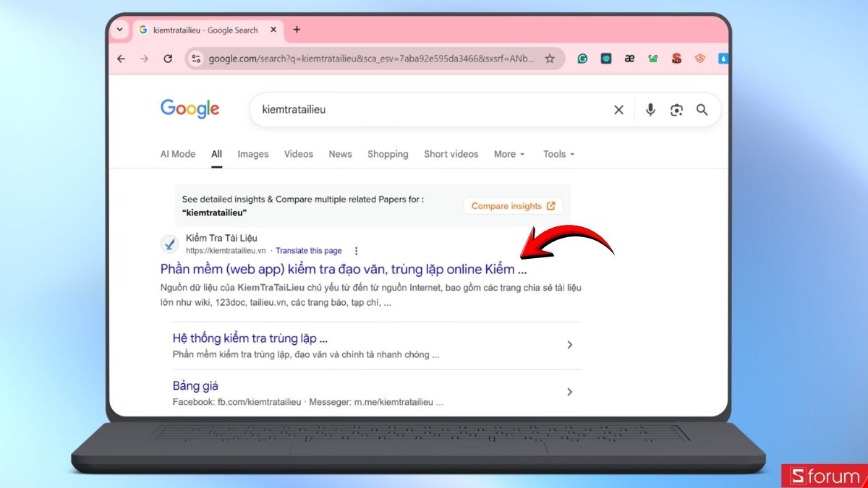Clear the search query with X
The image size is (868, 488).
[618, 110]
